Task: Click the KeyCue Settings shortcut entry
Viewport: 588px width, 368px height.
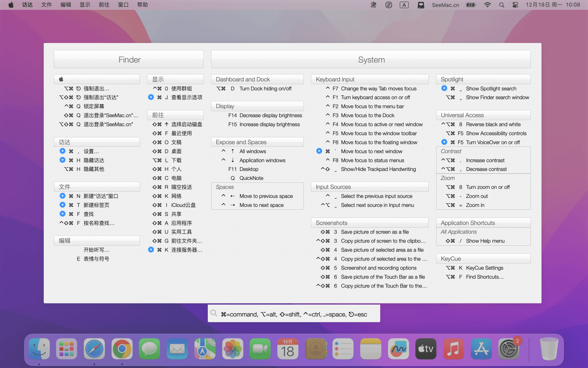Action: point(484,268)
